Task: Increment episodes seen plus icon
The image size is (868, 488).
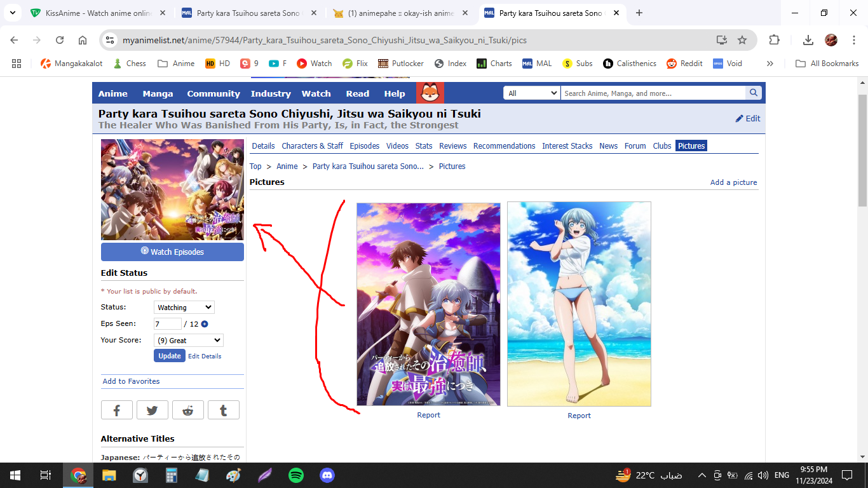Action: click(205, 324)
